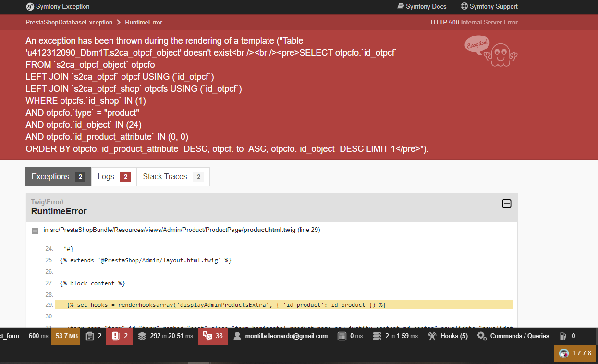598x364 pixels.
Task: Click the exception count badge on the Logs tab
Action: coord(125,177)
